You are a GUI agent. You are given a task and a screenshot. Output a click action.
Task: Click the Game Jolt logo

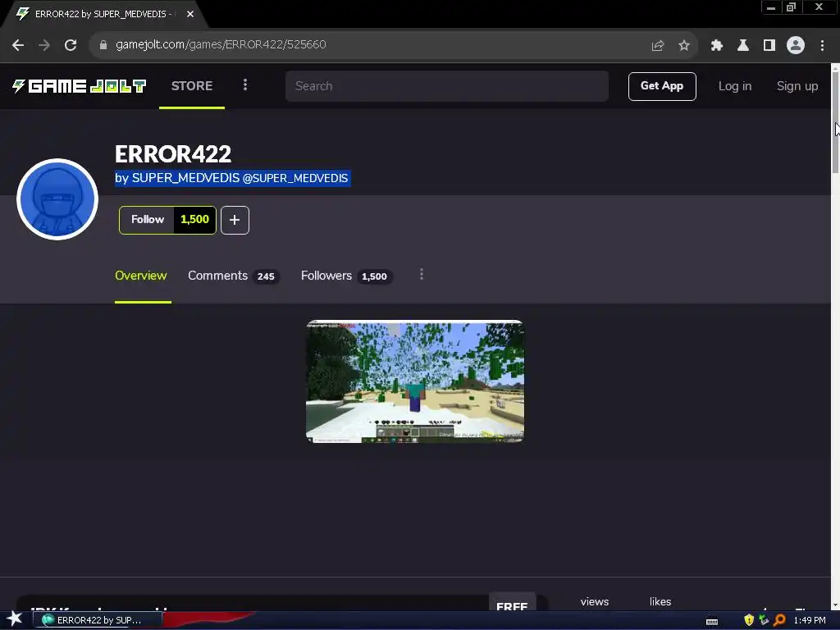[79, 86]
